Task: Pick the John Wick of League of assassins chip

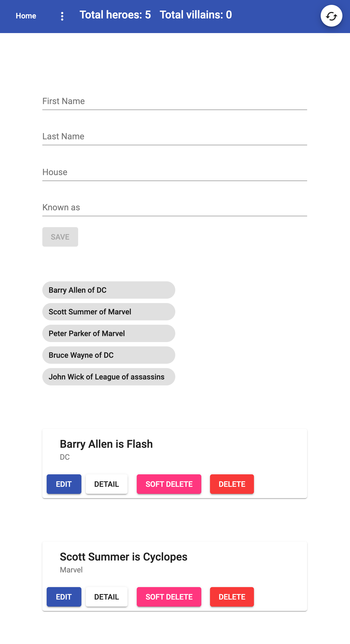Action: click(x=109, y=377)
